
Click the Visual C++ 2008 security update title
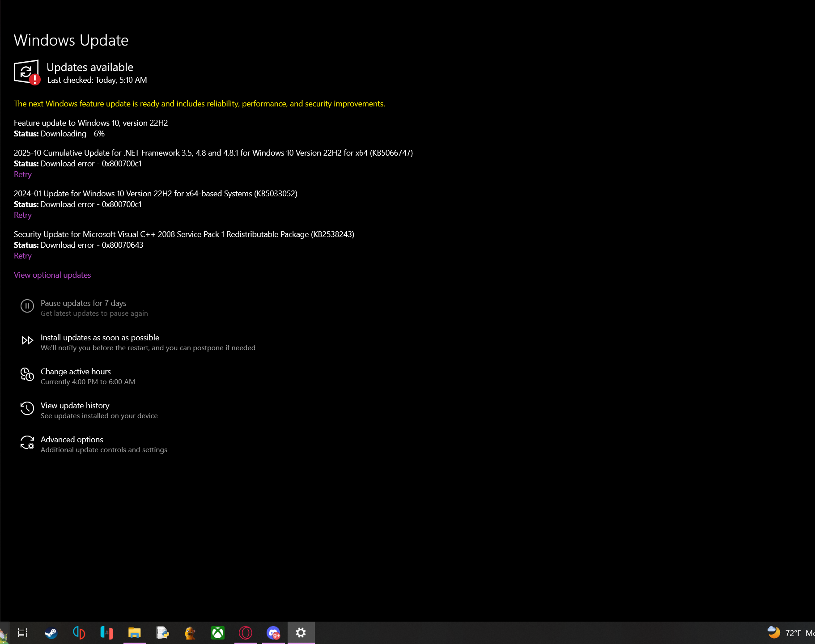(x=184, y=234)
